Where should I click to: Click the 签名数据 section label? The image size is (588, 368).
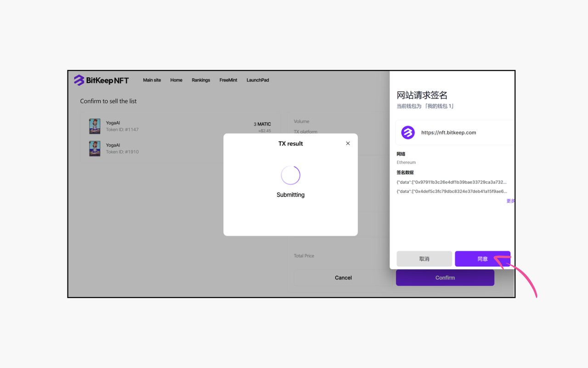coord(405,172)
